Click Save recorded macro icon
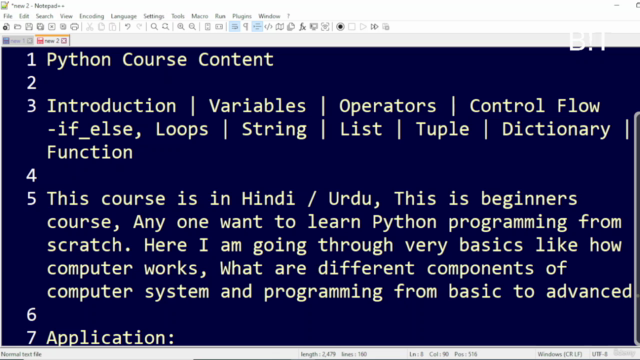640x360 pixels. [386, 27]
